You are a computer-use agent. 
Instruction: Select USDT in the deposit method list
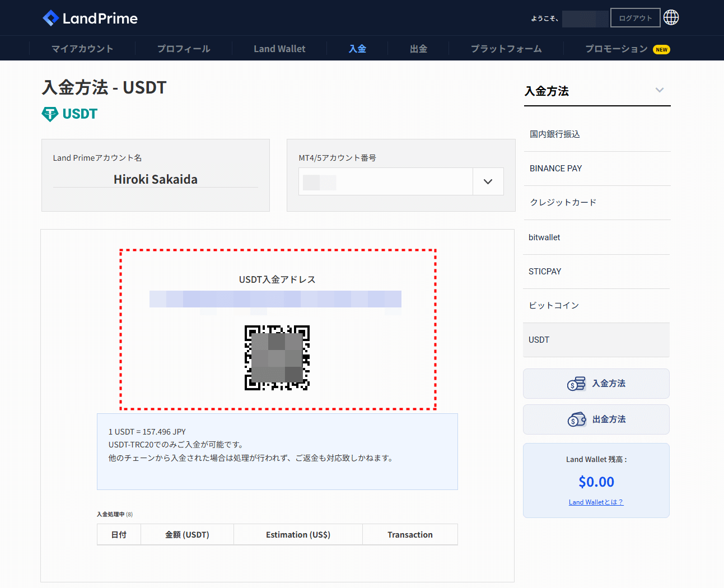pos(596,340)
